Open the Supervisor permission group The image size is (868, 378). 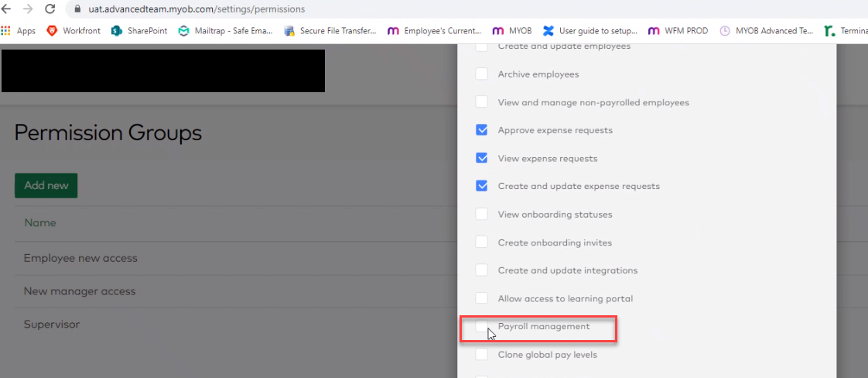[52, 325]
